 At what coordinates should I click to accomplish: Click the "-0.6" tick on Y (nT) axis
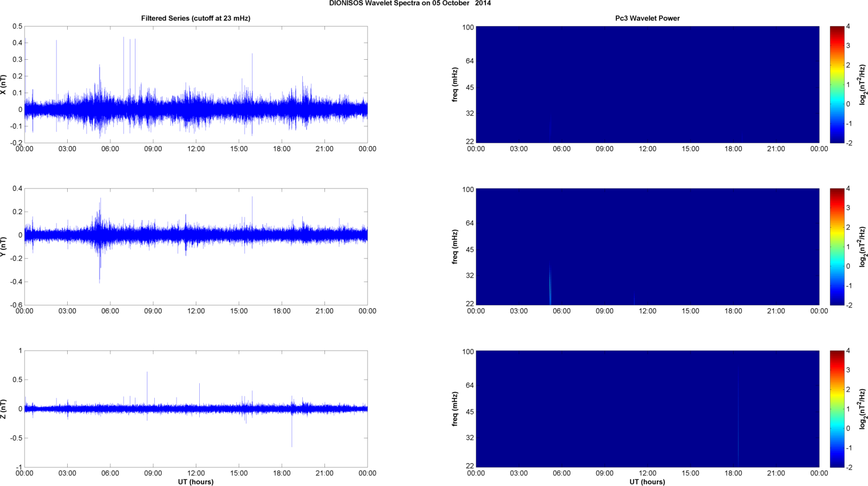pos(15,305)
